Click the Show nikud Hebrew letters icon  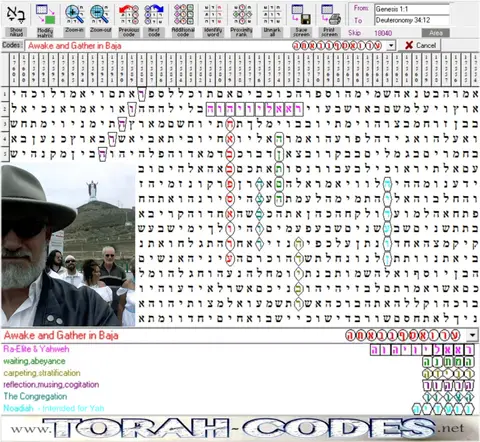tap(16, 15)
